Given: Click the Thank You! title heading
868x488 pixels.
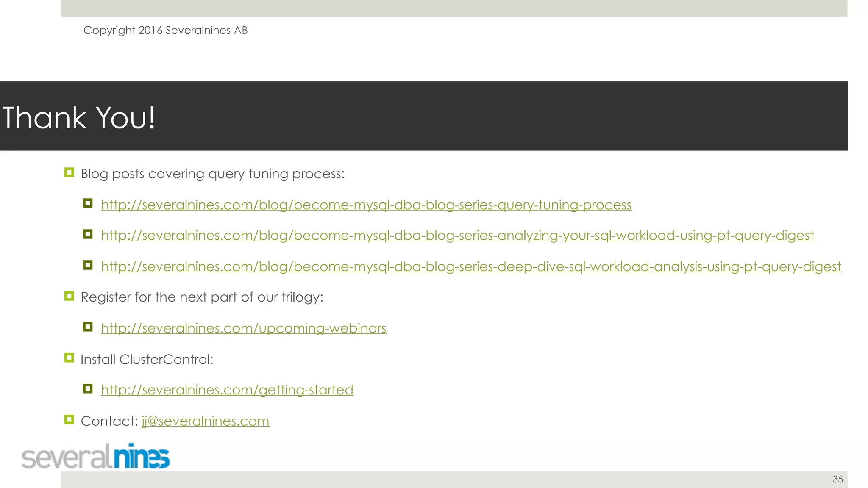Looking at the screenshot, I should point(79,117).
